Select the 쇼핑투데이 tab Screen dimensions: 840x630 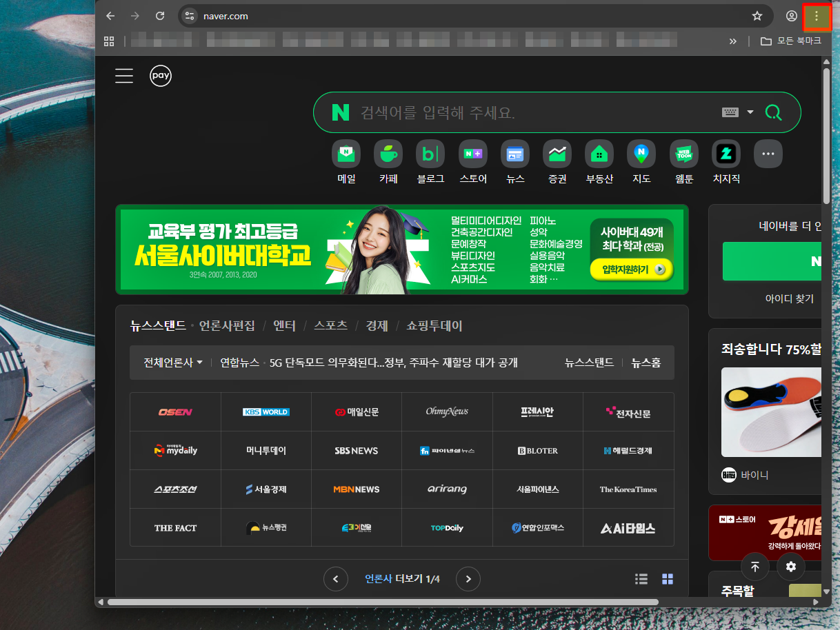point(434,326)
